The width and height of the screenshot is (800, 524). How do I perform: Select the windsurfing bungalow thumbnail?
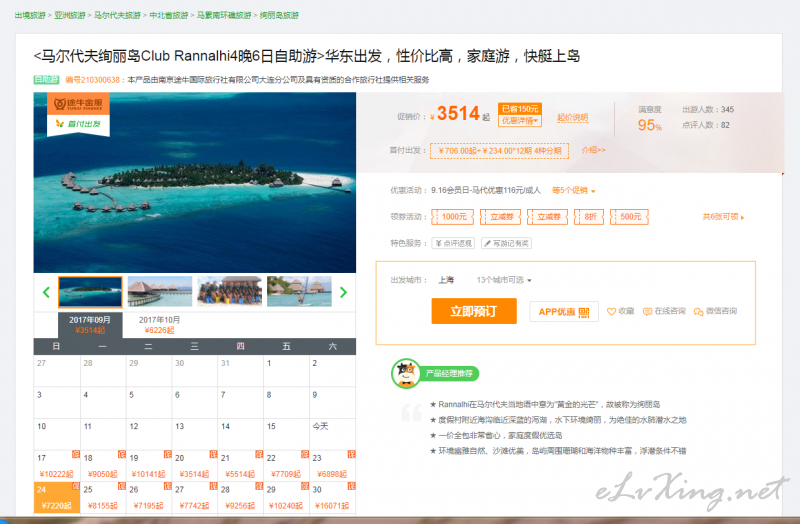click(x=299, y=292)
